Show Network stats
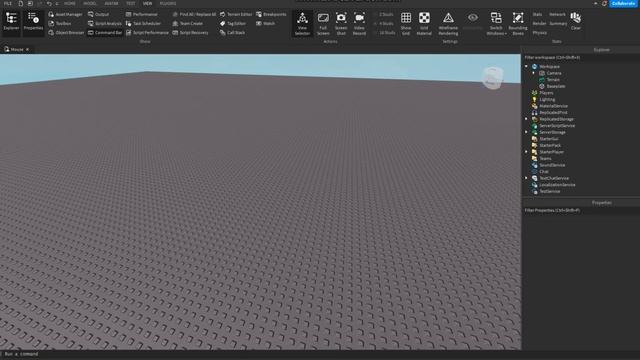This screenshot has height=360, width=640. pos(558,14)
